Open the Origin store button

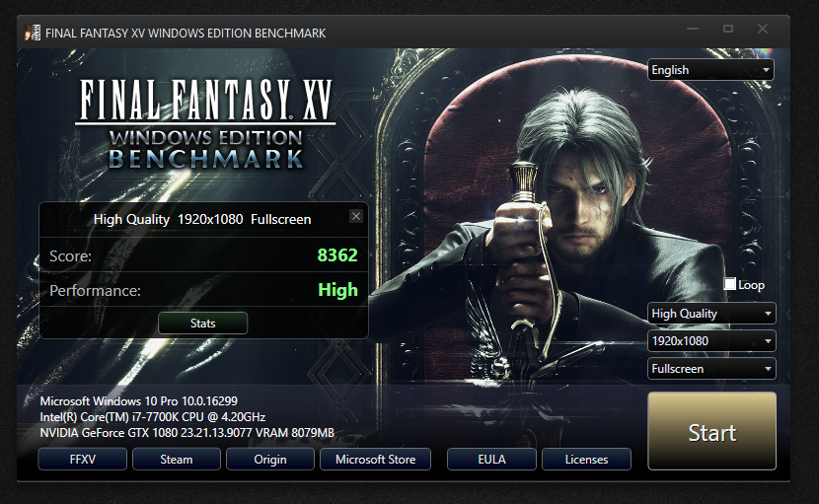pyautogui.click(x=270, y=459)
